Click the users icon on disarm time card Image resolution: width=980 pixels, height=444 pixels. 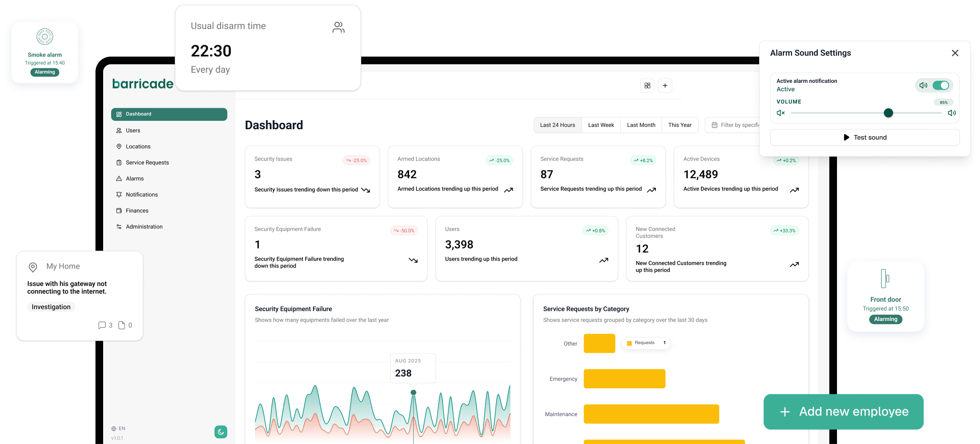click(x=339, y=27)
